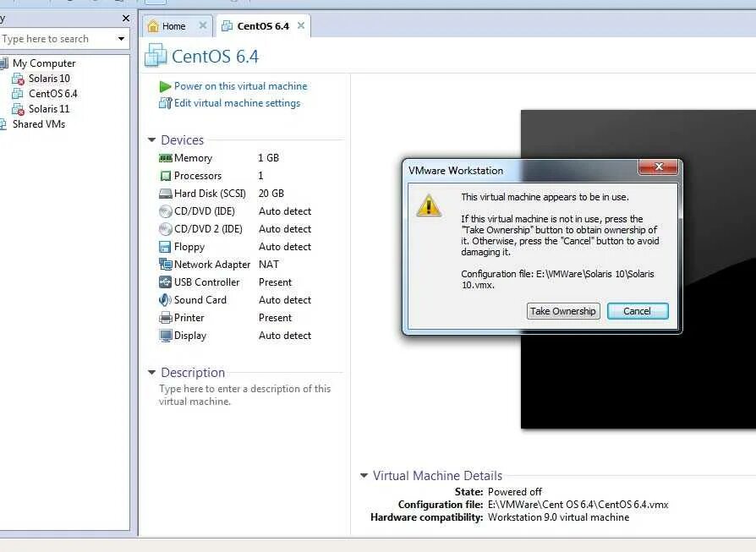Close the CentOS 6.4 tab

(301, 25)
